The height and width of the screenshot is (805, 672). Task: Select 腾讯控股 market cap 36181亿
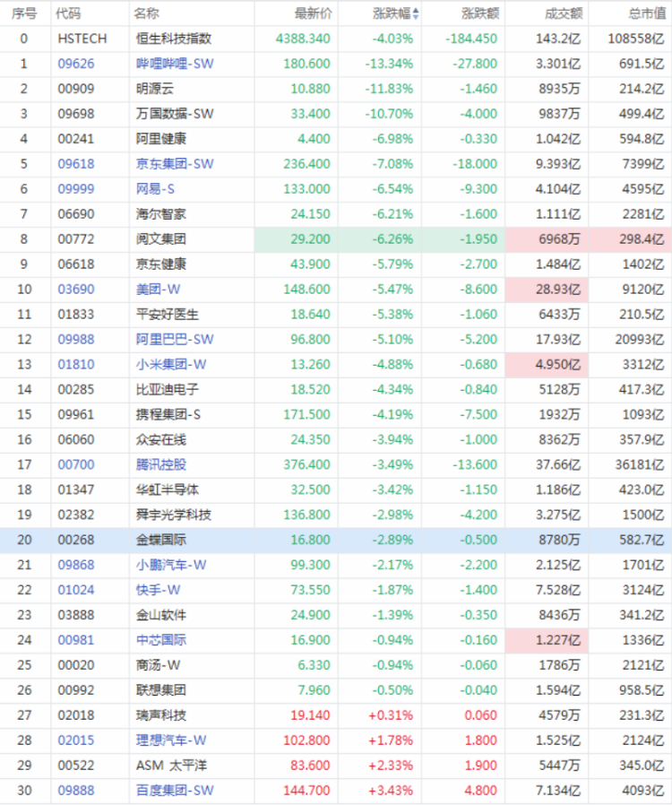click(640, 464)
